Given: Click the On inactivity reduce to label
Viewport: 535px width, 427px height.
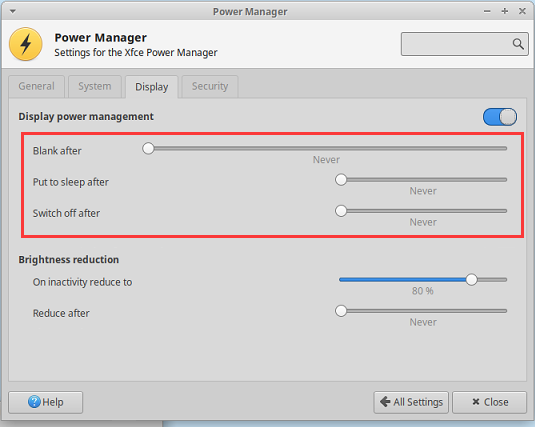Looking at the screenshot, I should (82, 282).
